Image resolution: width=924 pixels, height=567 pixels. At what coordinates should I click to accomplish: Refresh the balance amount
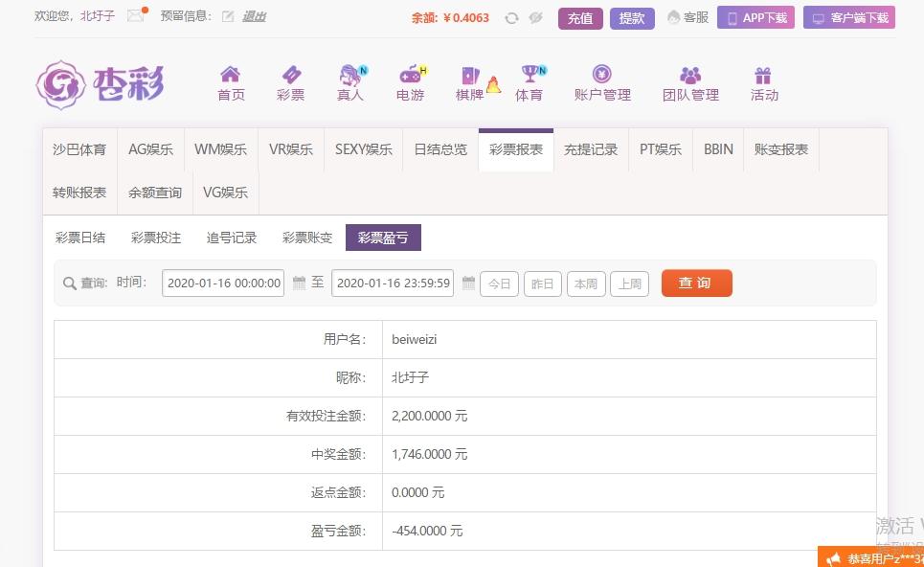coord(511,18)
